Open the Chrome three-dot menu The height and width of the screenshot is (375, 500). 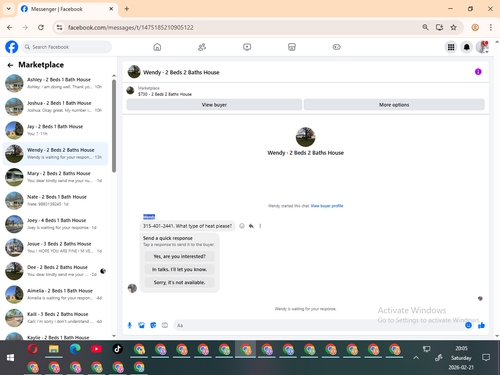[491, 27]
